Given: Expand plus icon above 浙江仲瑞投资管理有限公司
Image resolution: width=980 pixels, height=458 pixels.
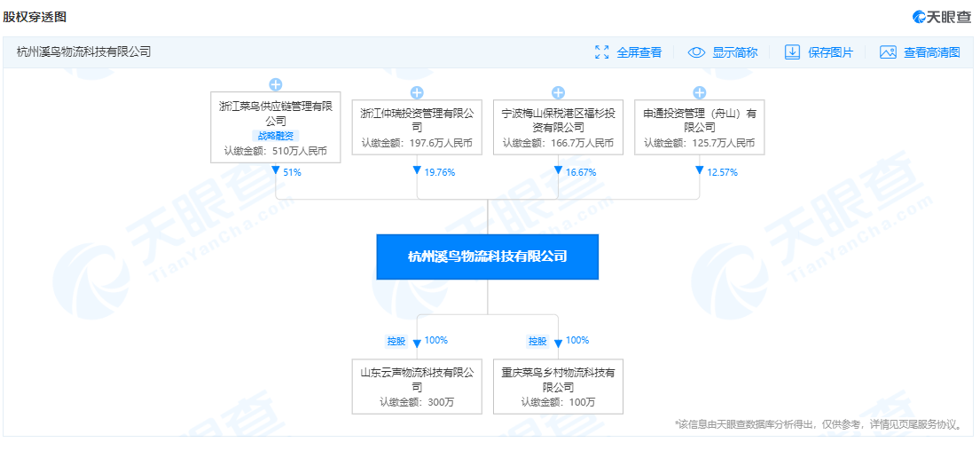Looking at the screenshot, I should click(417, 92).
